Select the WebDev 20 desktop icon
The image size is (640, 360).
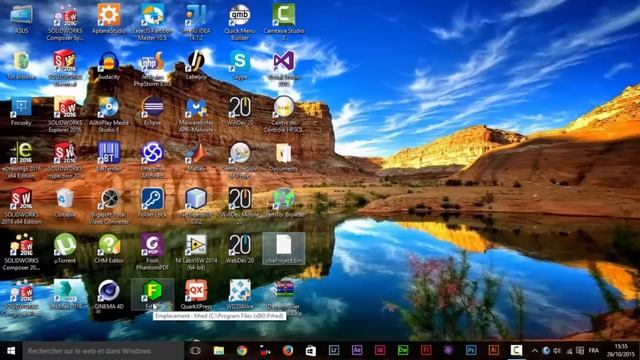tap(240, 248)
